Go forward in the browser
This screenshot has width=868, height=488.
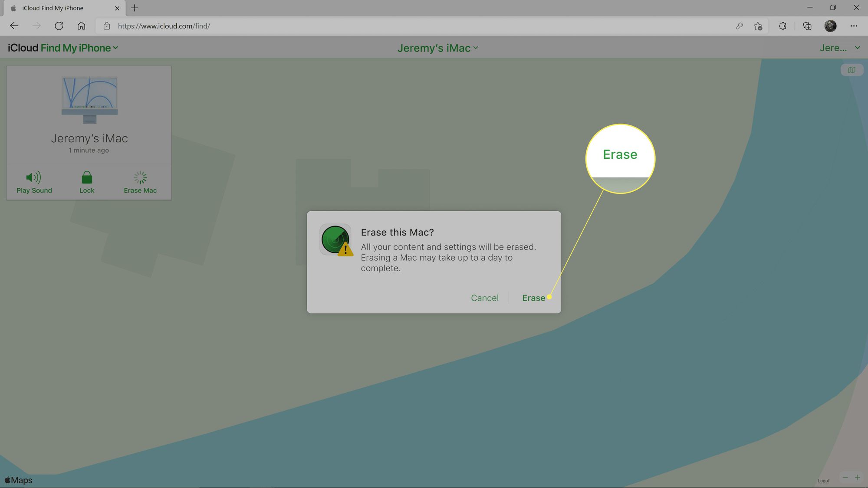[36, 26]
